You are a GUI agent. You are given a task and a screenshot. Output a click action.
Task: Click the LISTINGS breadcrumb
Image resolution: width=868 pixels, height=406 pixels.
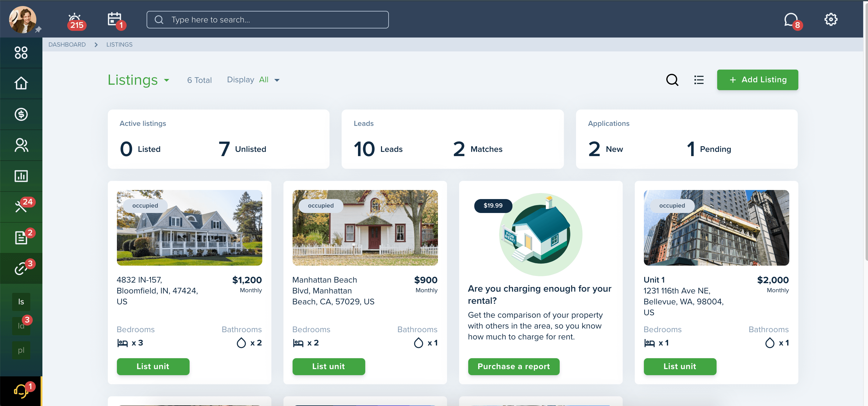(119, 44)
